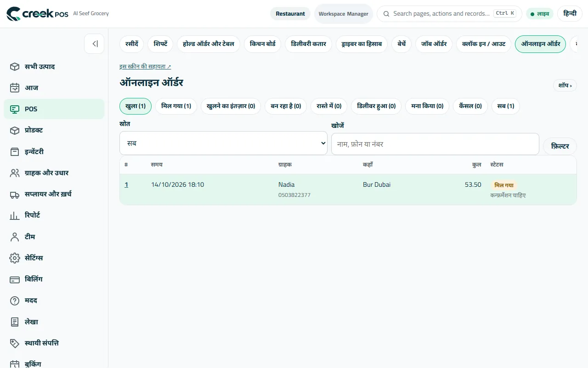588x368 pixels.
Task: Open the ड्राइवर का हिसाब tab
Action: tap(362, 44)
